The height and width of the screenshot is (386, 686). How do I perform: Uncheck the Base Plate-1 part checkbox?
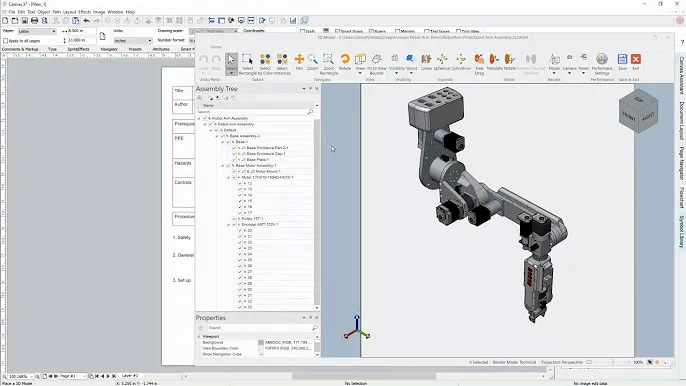tap(234, 160)
